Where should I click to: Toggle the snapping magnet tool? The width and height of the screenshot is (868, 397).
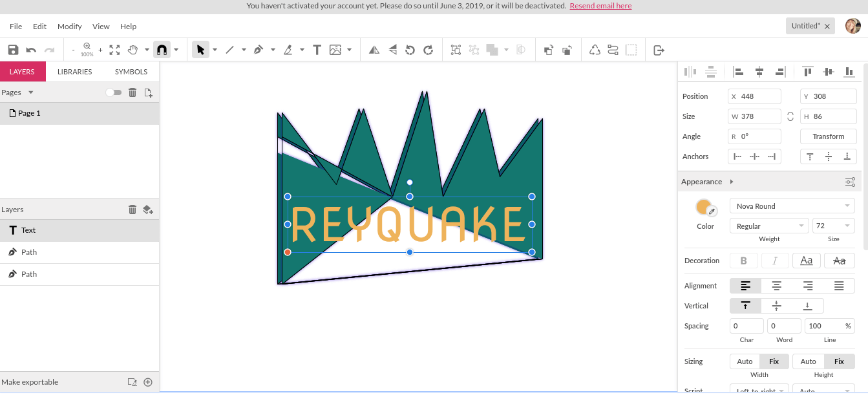click(162, 50)
